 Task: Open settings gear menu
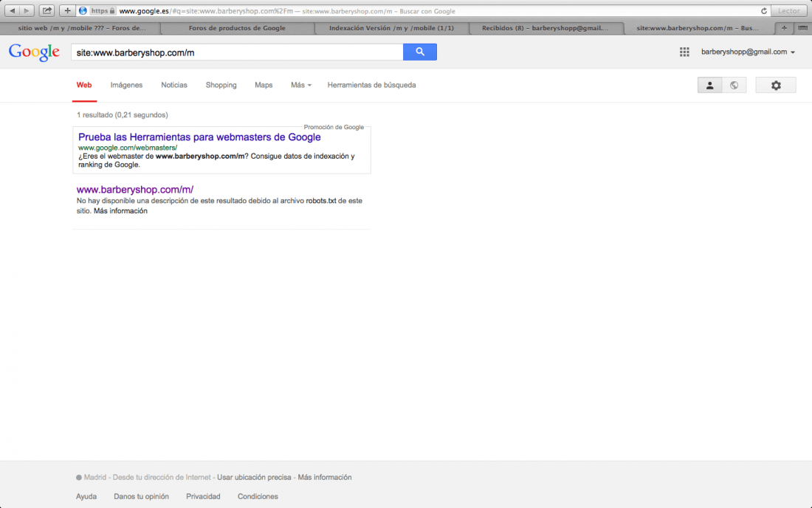point(776,86)
